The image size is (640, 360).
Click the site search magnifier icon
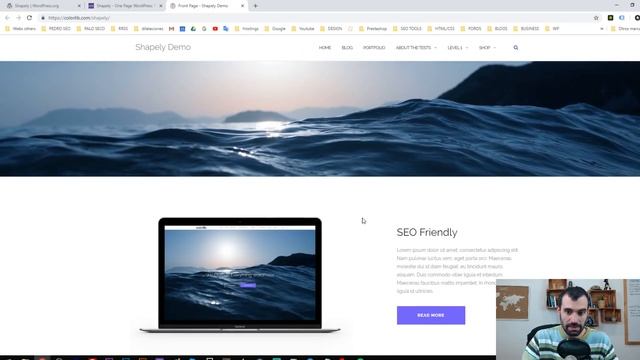point(516,48)
